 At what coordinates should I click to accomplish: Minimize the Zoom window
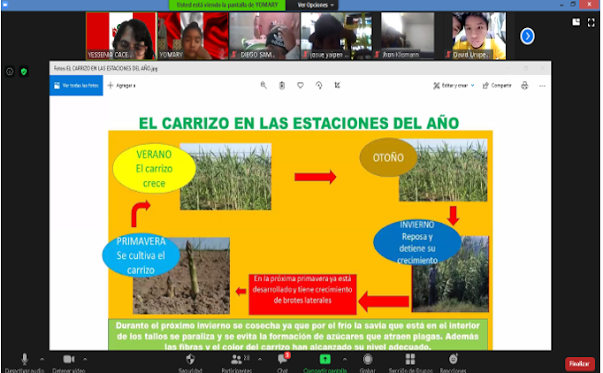pos(562,5)
